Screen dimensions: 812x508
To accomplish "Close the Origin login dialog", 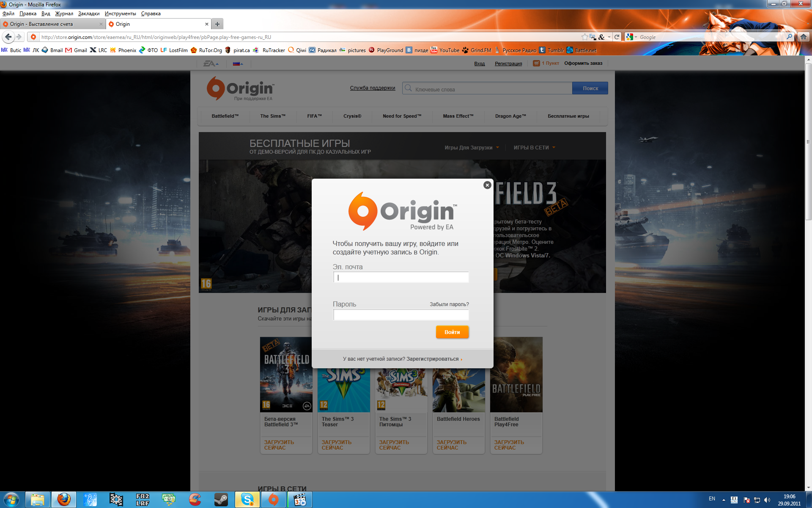I will pos(487,185).
